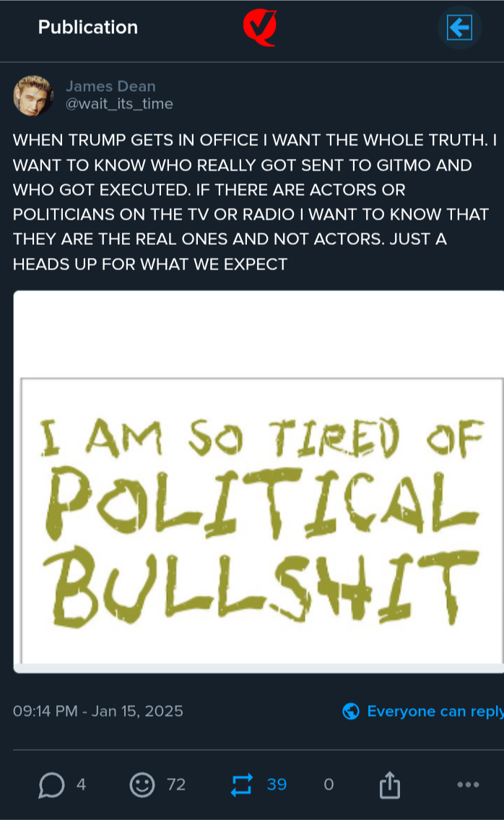This screenshot has height=820, width=504.
Task: Open the red checkmark Q logo
Action: 260,28
